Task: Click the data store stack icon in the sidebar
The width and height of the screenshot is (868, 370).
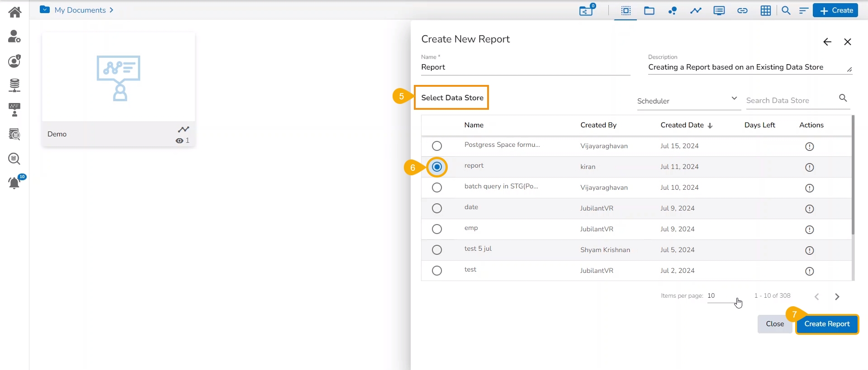Action: point(14,85)
